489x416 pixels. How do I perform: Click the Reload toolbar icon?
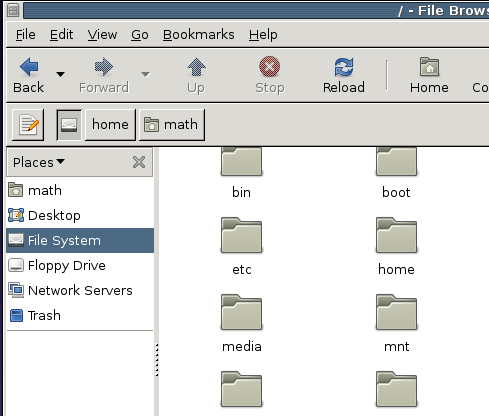[x=344, y=67]
